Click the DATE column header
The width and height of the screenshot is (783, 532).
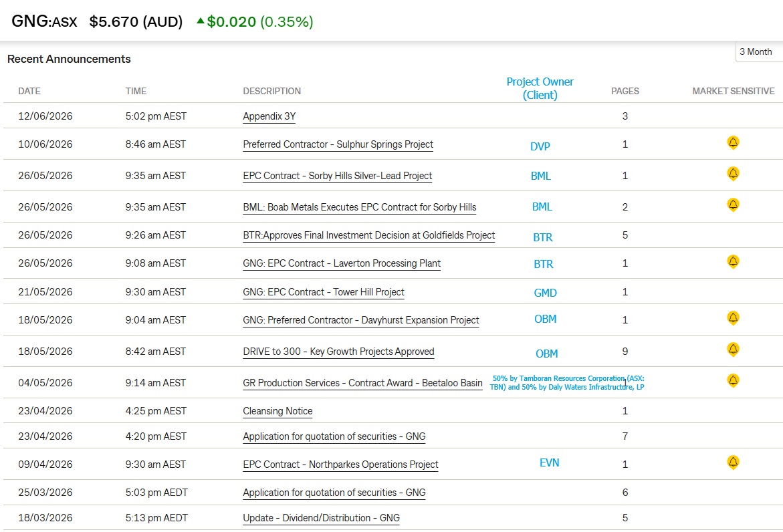click(x=29, y=91)
